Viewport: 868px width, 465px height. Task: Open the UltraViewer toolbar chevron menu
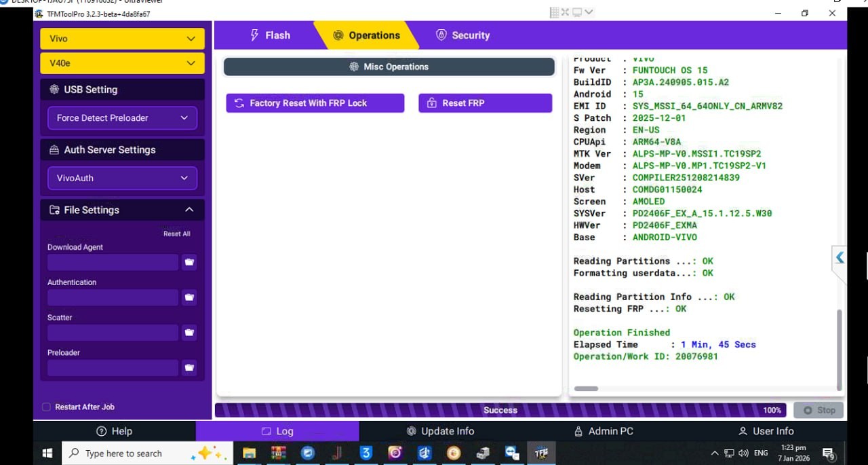[589, 12]
